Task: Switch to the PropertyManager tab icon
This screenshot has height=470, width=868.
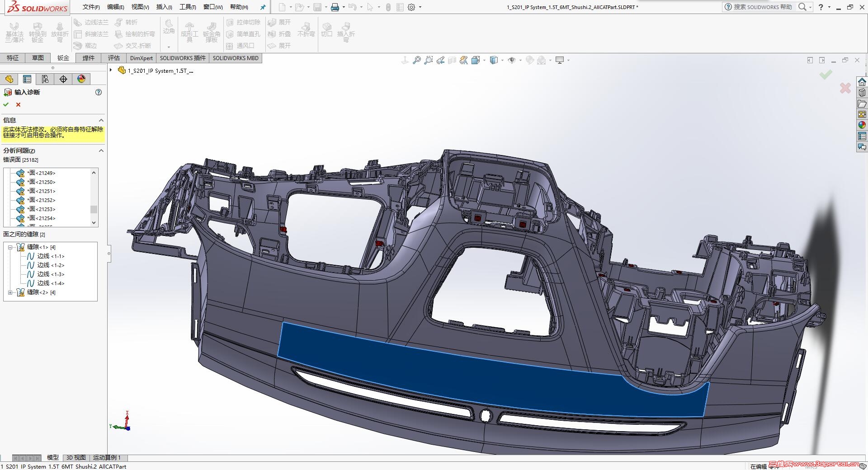Action: coord(27,79)
